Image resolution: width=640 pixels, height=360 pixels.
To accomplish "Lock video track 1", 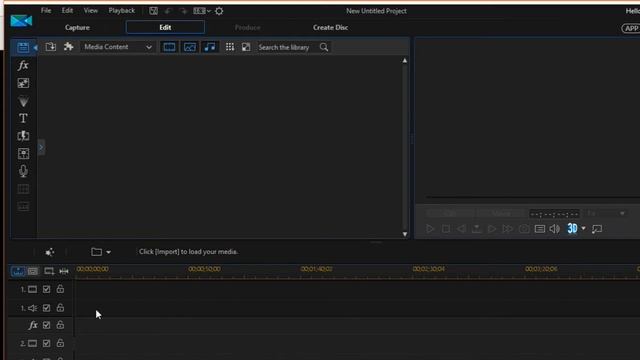I will pyautogui.click(x=60, y=289).
